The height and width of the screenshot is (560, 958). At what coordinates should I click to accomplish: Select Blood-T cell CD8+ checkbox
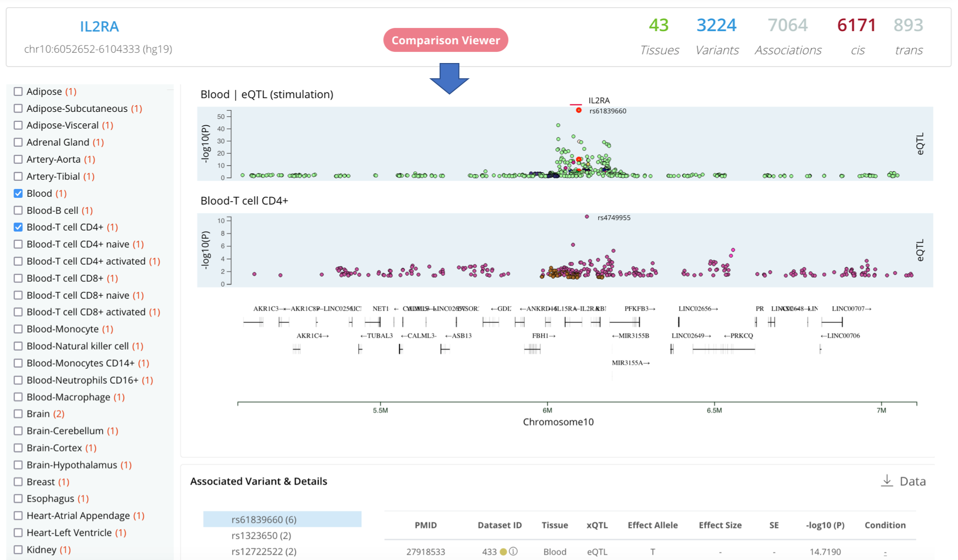(x=18, y=278)
